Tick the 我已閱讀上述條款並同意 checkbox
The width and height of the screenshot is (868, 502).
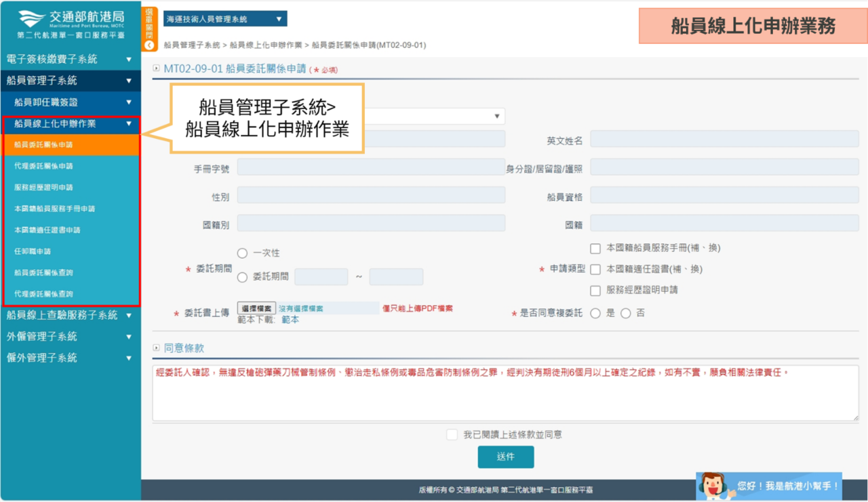(x=452, y=435)
